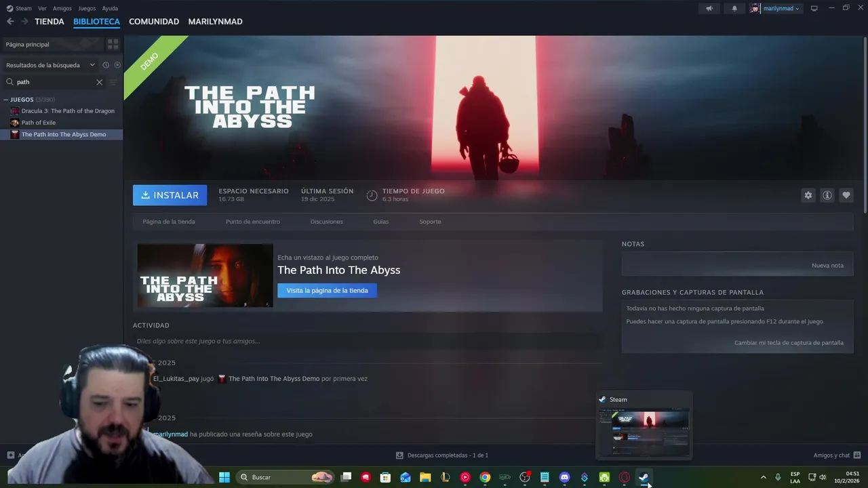Open the Juegos menu
868x488 pixels.
(x=87, y=9)
